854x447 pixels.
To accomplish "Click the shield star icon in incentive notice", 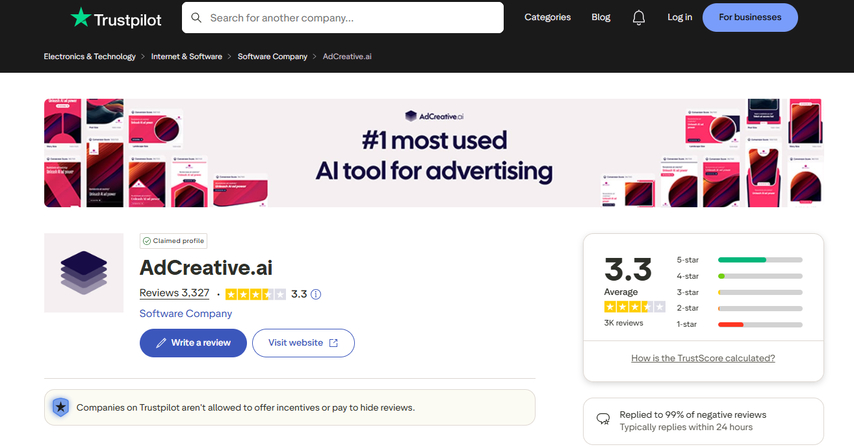I will (x=60, y=407).
